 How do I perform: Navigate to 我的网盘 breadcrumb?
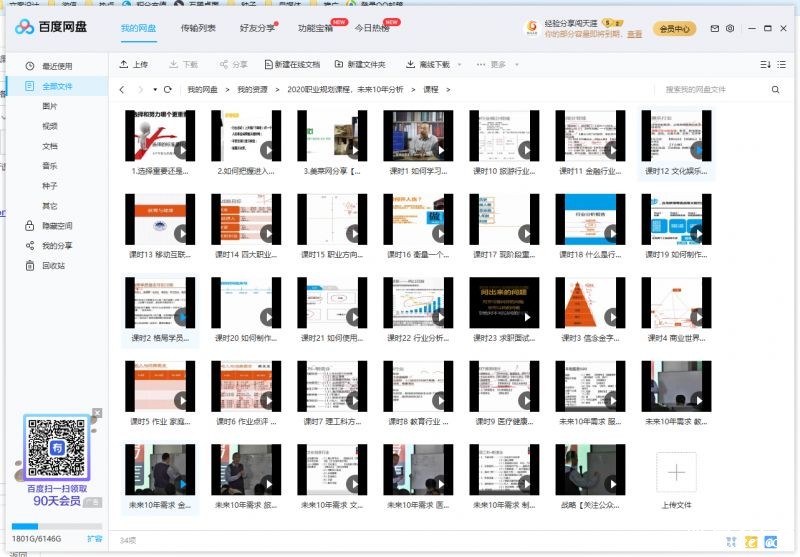click(x=203, y=89)
